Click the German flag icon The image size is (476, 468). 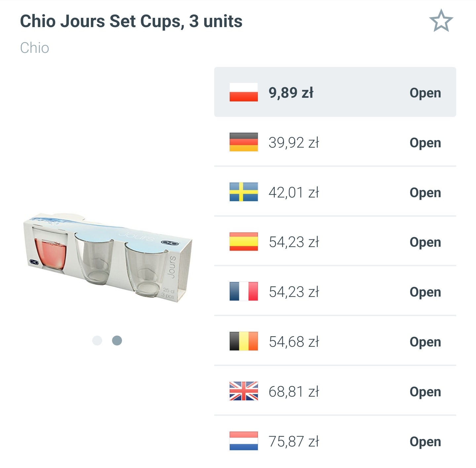point(243,143)
